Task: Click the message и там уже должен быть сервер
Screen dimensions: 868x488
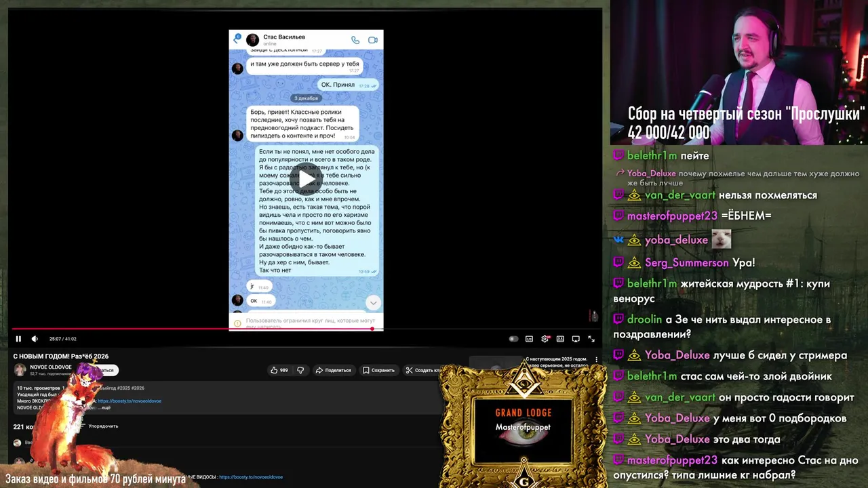Action: pyautogui.click(x=304, y=66)
